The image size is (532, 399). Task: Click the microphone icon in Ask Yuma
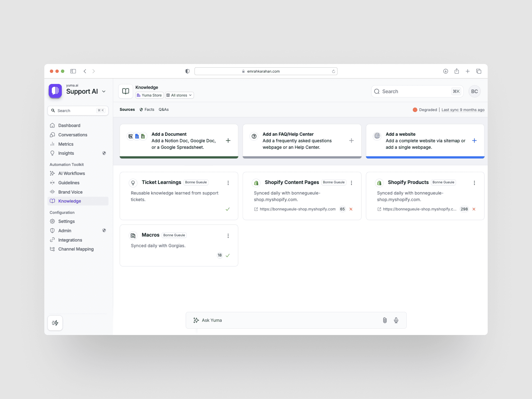(396, 320)
